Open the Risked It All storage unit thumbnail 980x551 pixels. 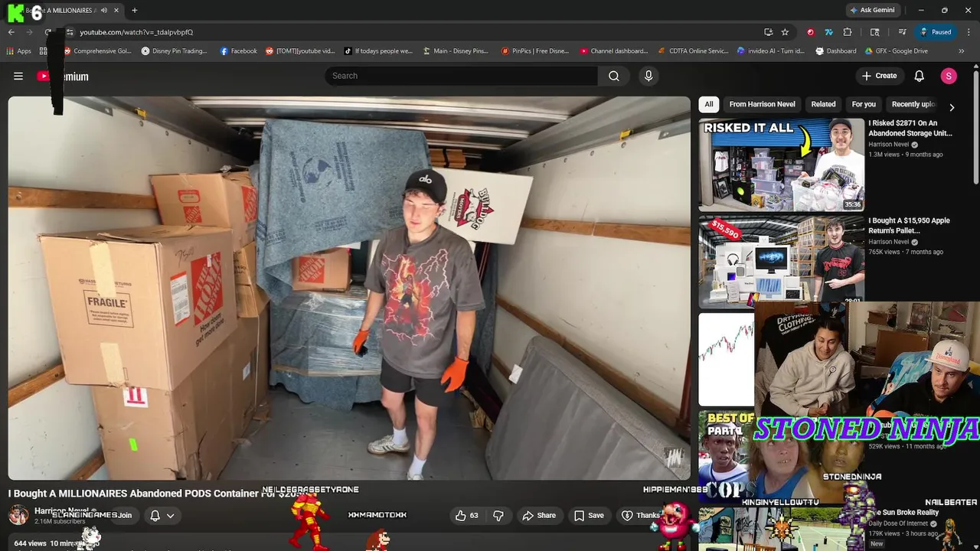[781, 165]
